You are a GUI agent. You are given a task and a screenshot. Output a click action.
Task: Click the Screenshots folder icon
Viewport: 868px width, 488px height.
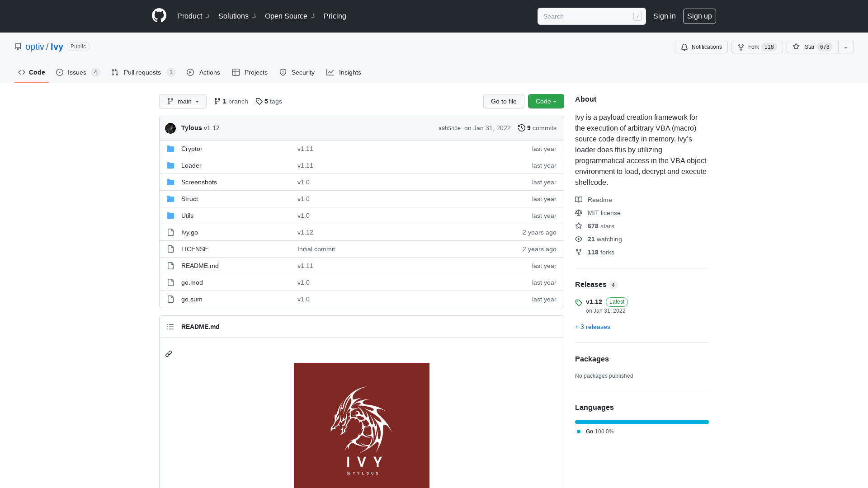(x=170, y=182)
